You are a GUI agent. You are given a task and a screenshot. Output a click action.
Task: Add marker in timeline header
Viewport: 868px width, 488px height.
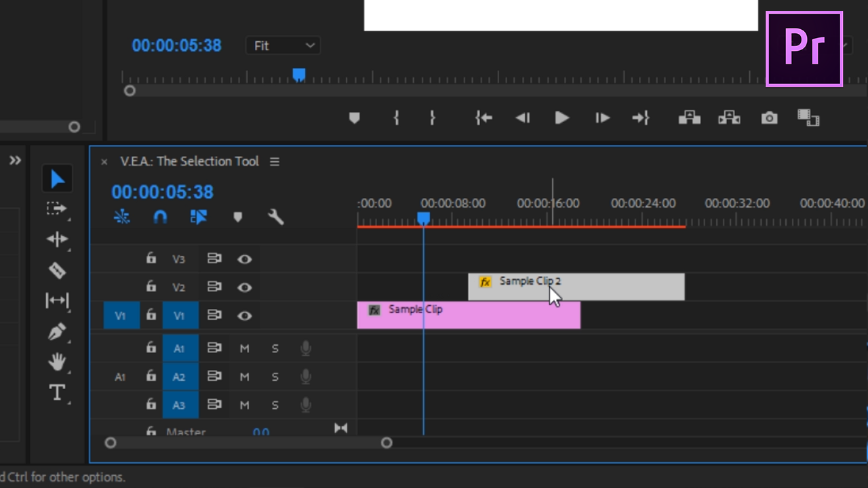[237, 217]
